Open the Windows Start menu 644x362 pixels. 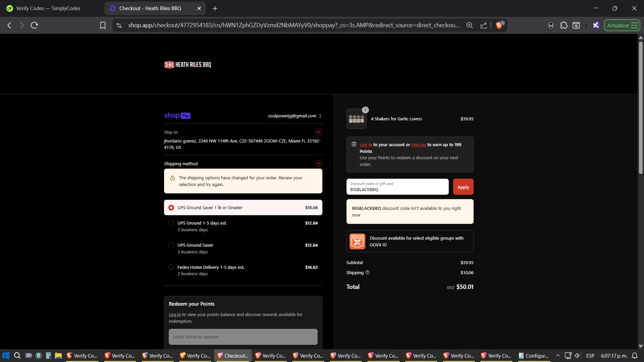6,356
